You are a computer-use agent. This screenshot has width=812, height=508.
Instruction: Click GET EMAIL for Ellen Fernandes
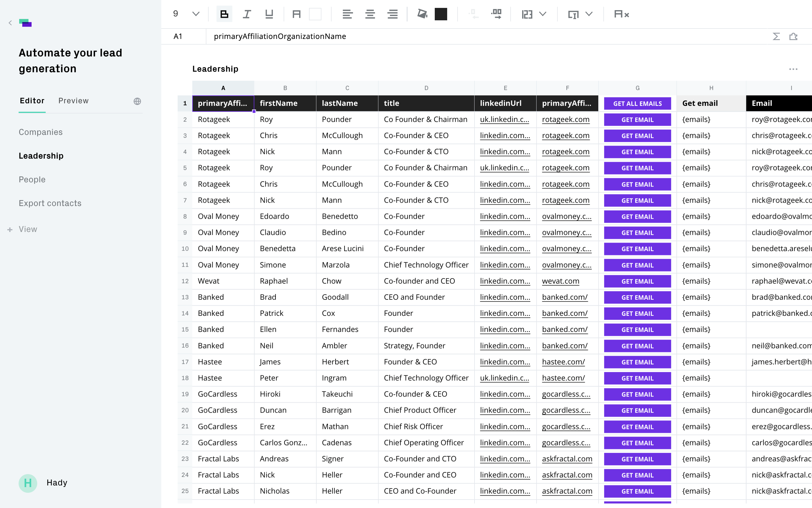(637, 330)
